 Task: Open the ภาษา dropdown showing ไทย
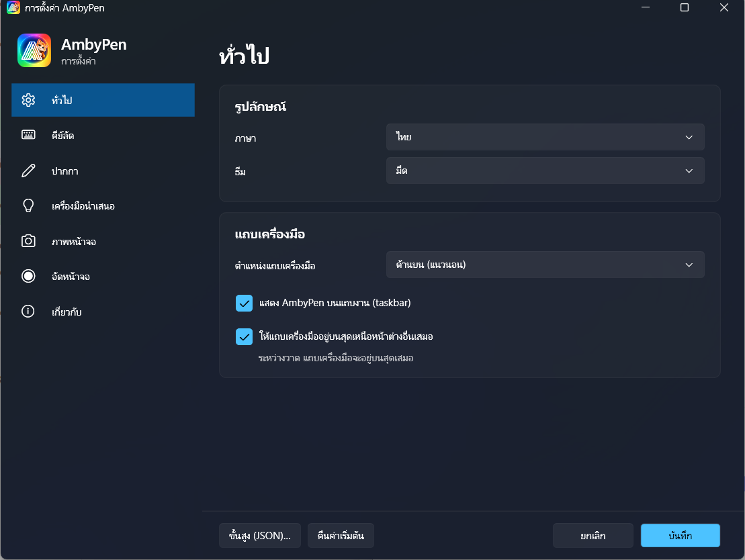click(x=545, y=137)
